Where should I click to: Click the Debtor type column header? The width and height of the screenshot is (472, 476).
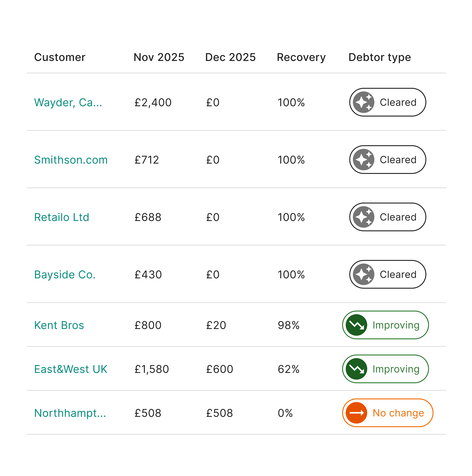coord(380,57)
